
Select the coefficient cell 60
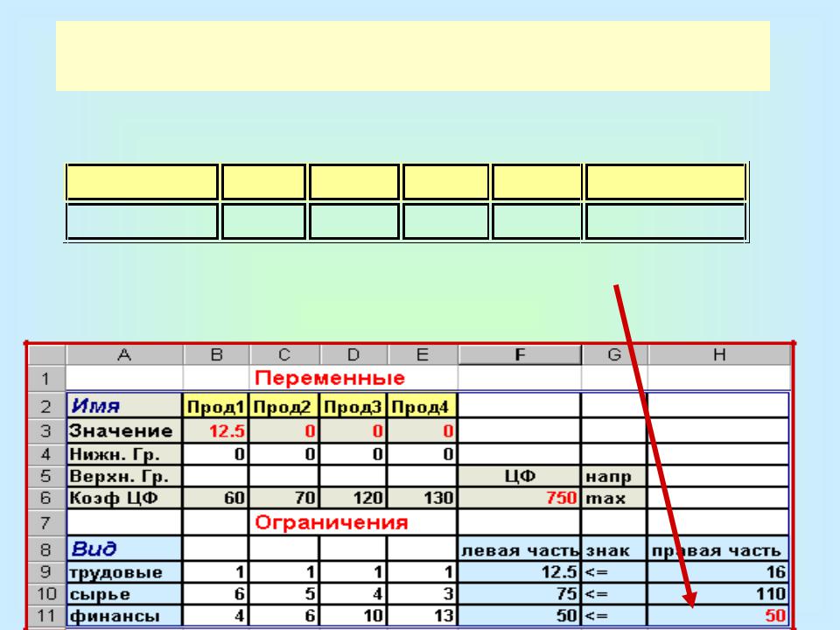216,498
